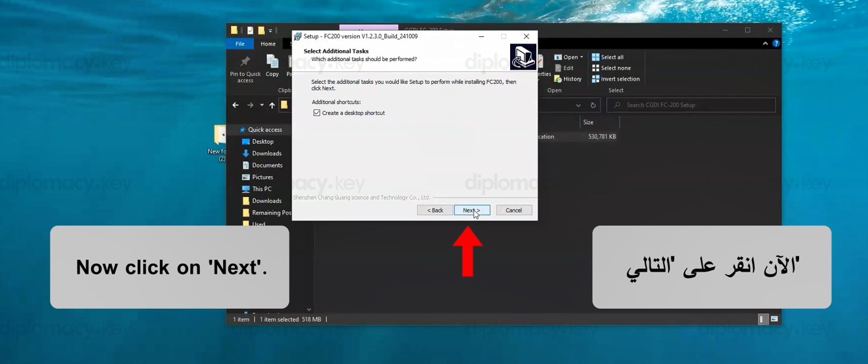
Task: Click the Open ribbon button icon
Action: pyautogui.click(x=558, y=57)
